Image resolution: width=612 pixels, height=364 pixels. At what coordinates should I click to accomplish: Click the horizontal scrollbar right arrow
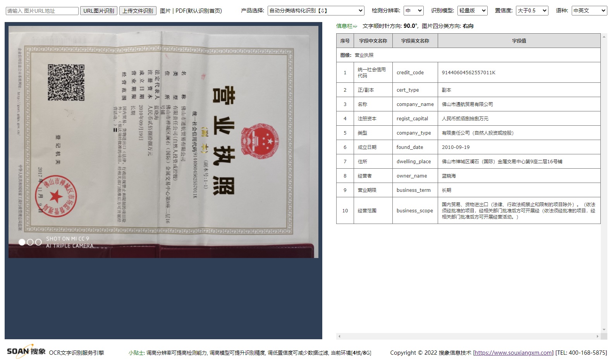point(597,337)
